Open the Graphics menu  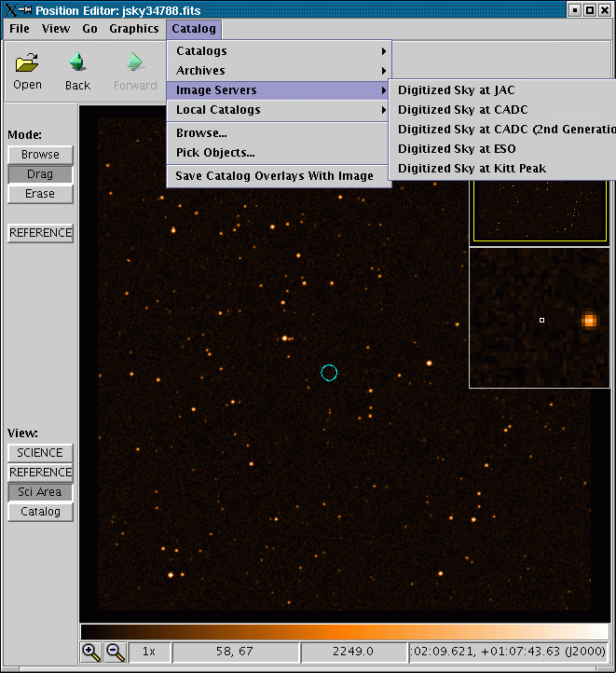point(133,29)
